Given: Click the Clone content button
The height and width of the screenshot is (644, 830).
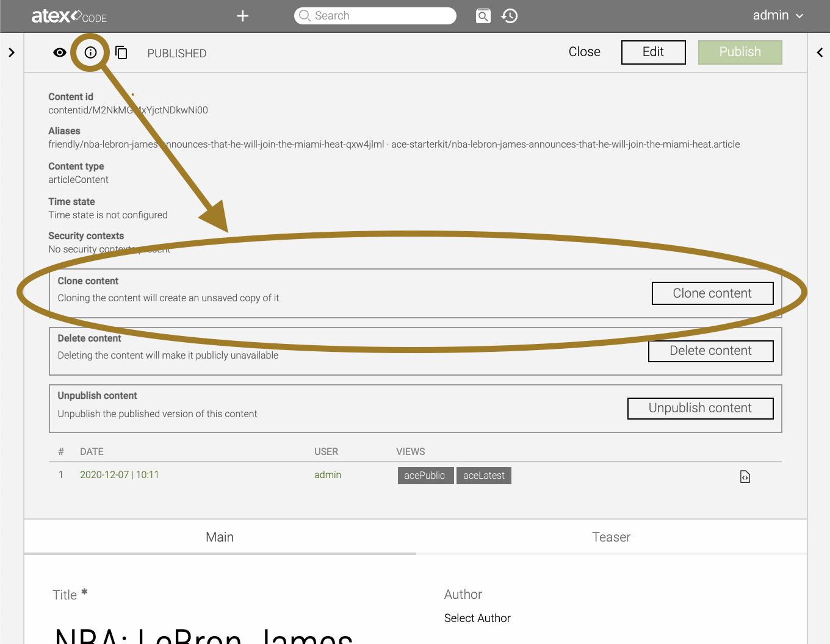Looking at the screenshot, I should tap(712, 293).
